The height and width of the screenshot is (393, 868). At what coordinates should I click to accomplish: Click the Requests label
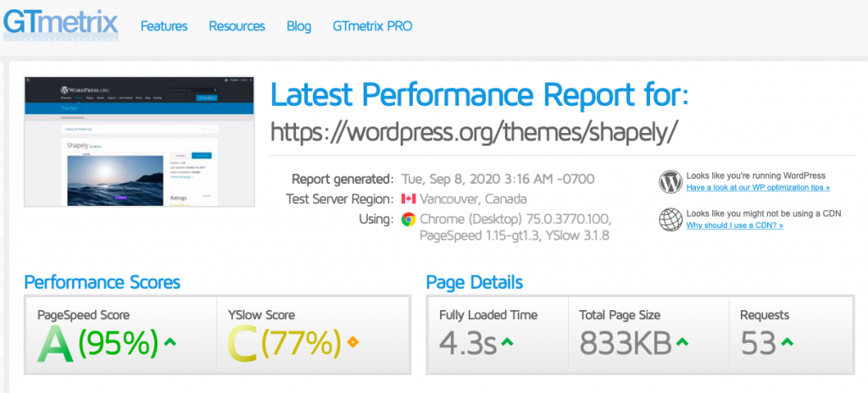(x=765, y=315)
